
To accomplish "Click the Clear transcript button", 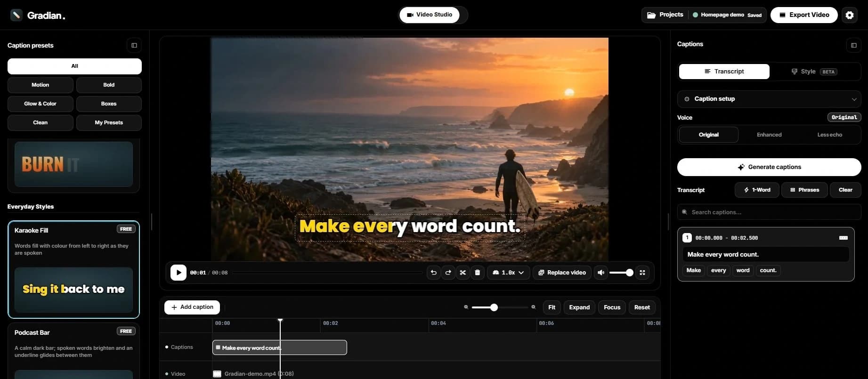I will (x=845, y=190).
